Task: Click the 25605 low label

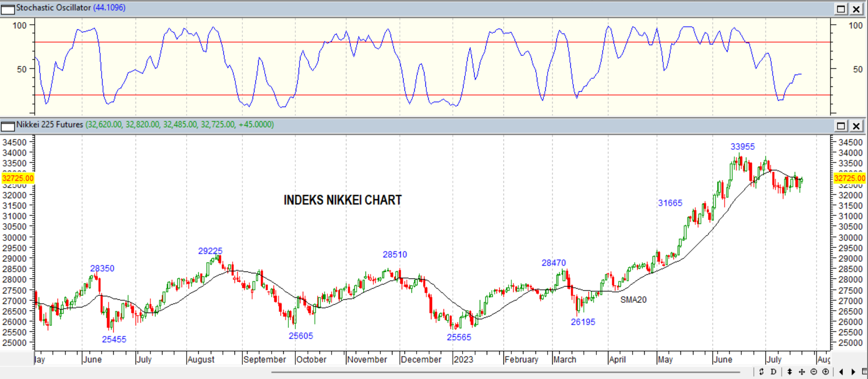Action: click(x=301, y=335)
